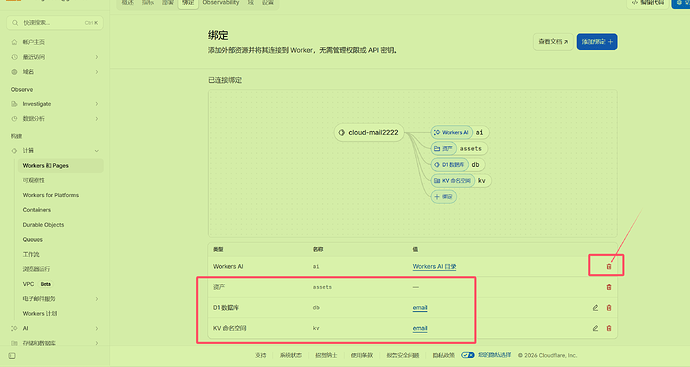This screenshot has width=690, height=367.
Task: Delete the KV 命名空间 kv binding
Action: (609, 328)
